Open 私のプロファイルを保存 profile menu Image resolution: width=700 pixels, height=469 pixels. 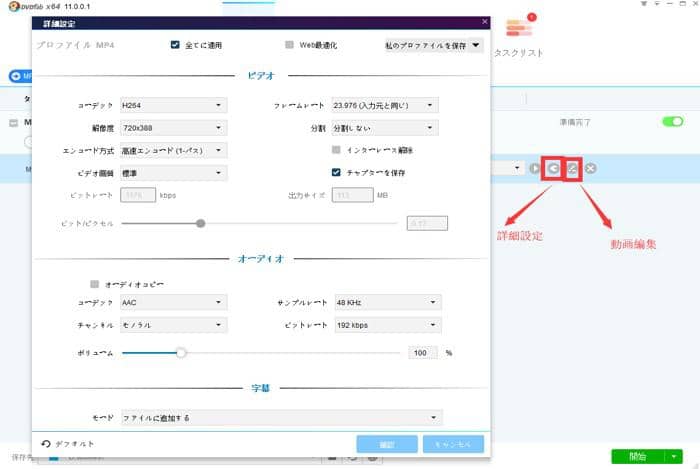pos(433,45)
